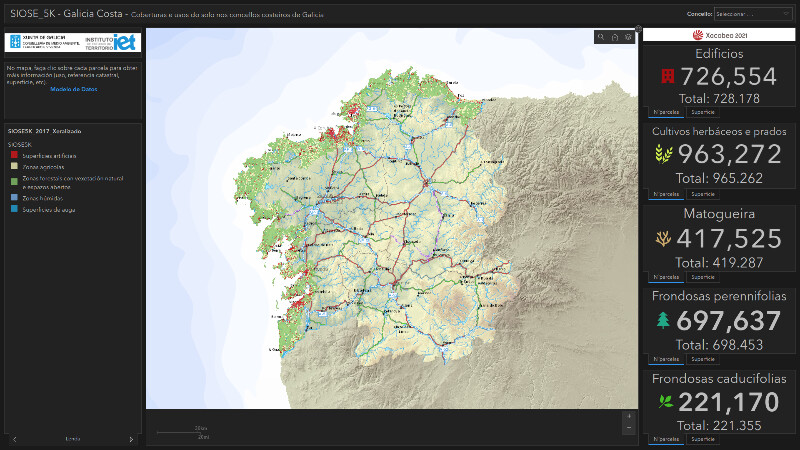Open the Modelo de Datos link
Viewport: 800px width, 450px height.
coord(73,89)
